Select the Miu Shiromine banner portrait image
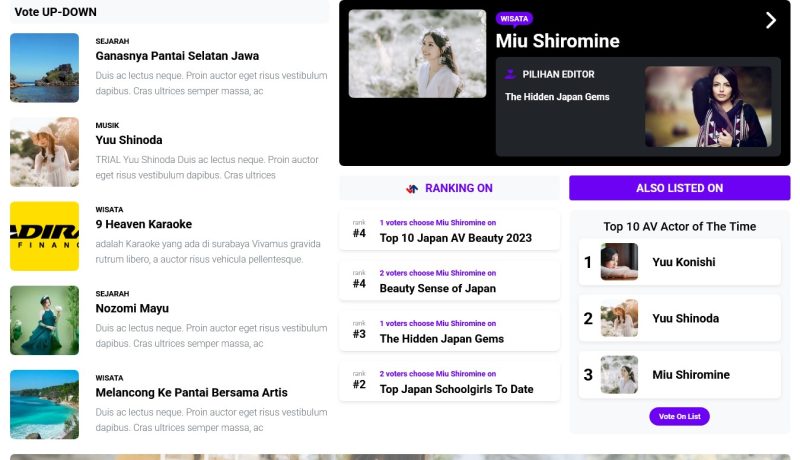The image size is (800, 460). [417, 54]
